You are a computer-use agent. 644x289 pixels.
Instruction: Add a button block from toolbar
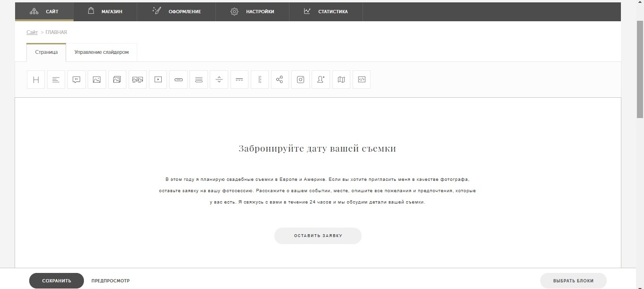[x=178, y=80]
